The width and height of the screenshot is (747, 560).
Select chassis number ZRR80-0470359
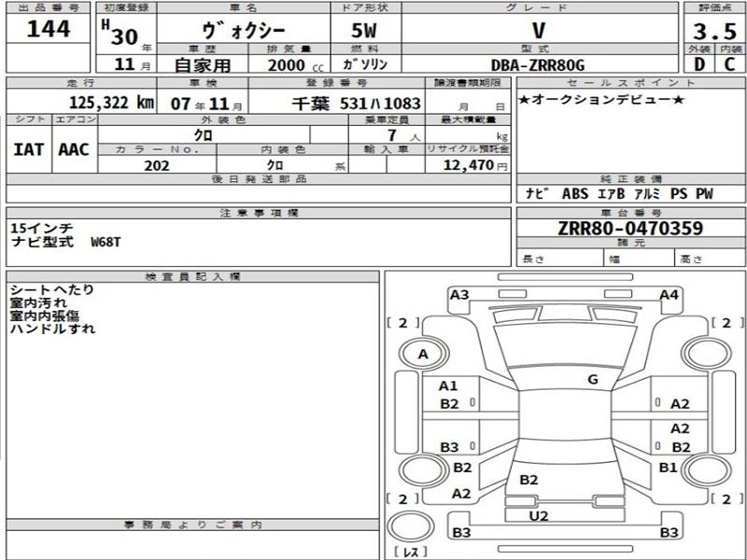point(630,228)
